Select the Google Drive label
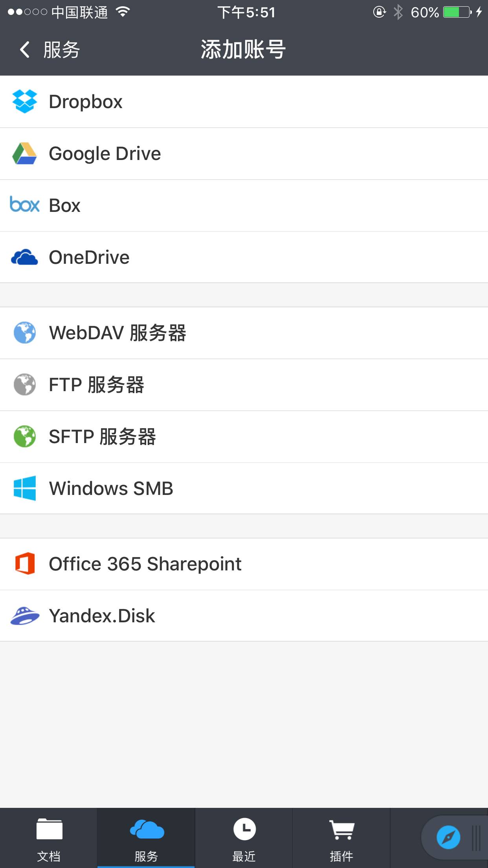The image size is (488, 868). tap(105, 154)
